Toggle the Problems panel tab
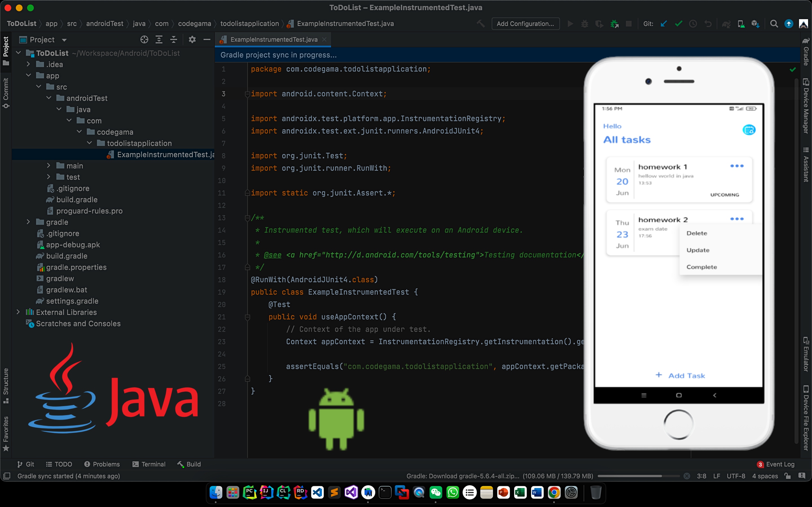The width and height of the screenshot is (812, 507). coord(101,464)
